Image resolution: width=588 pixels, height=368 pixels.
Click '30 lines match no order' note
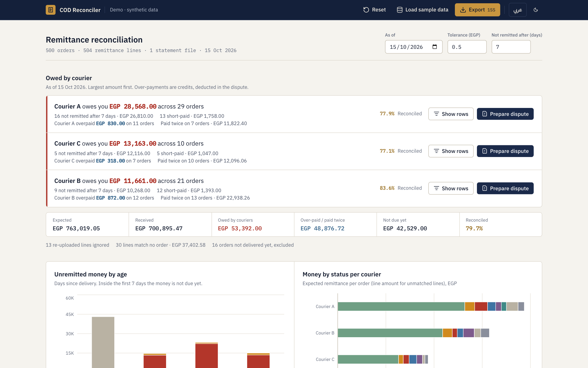point(161,245)
